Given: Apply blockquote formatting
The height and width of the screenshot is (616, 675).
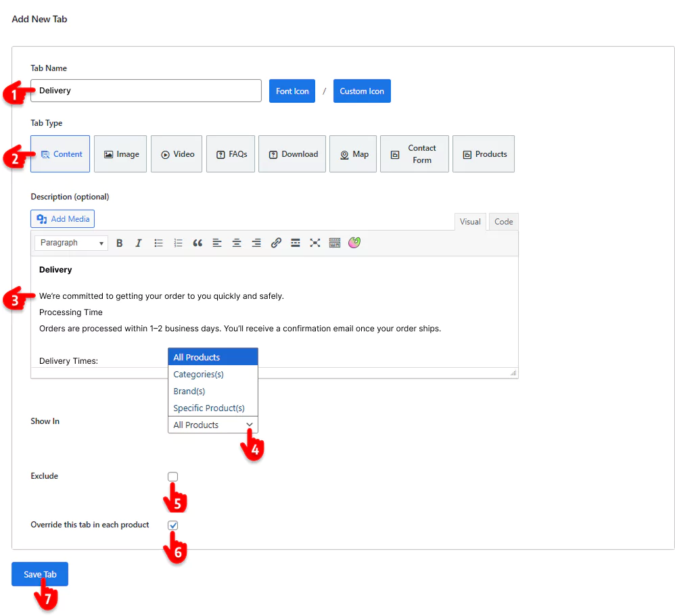Looking at the screenshot, I should [197, 243].
